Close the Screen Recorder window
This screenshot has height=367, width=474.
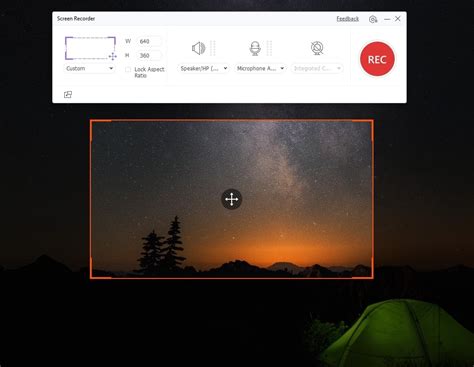pos(398,19)
